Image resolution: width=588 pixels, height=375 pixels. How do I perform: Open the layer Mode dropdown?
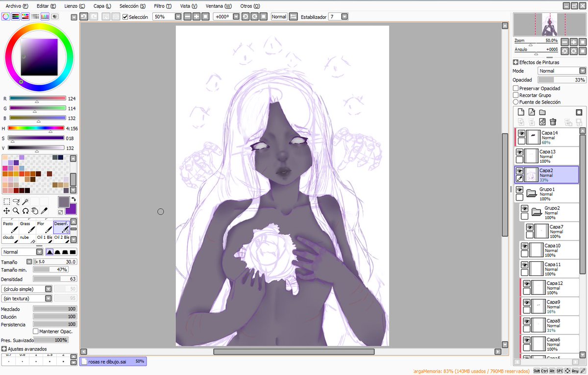pyautogui.click(x=582, y=71)
